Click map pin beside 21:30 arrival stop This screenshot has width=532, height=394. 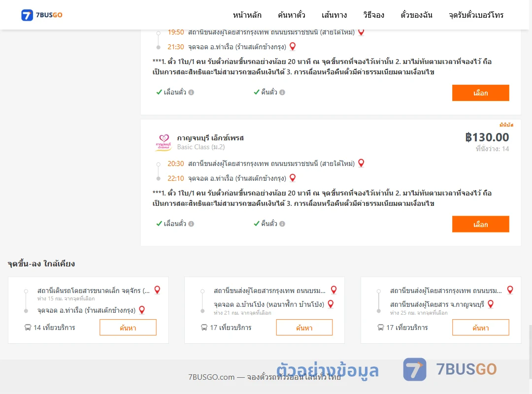tap(293, 46)
